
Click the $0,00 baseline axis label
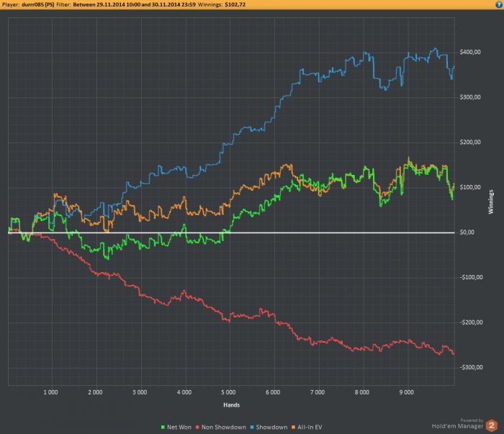(x=467, y=232)
